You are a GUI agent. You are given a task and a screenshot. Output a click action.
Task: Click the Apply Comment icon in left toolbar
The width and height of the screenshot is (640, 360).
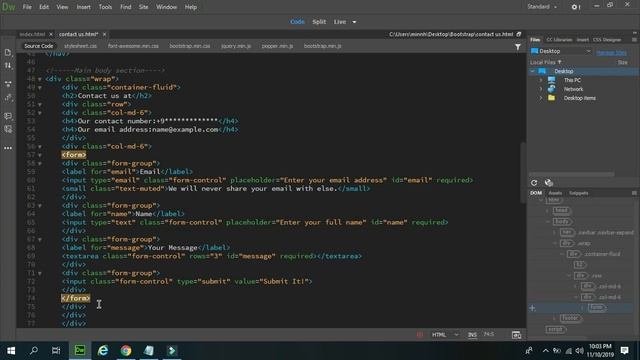(8, 116)
